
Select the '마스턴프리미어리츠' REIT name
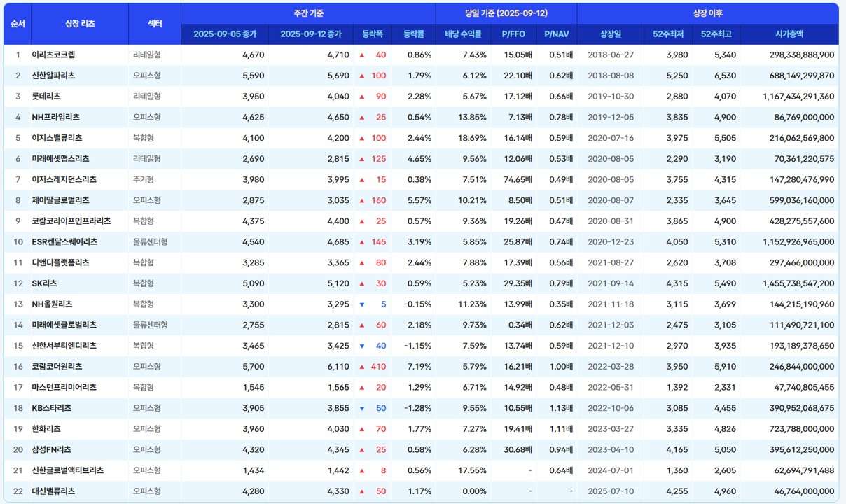64,387
